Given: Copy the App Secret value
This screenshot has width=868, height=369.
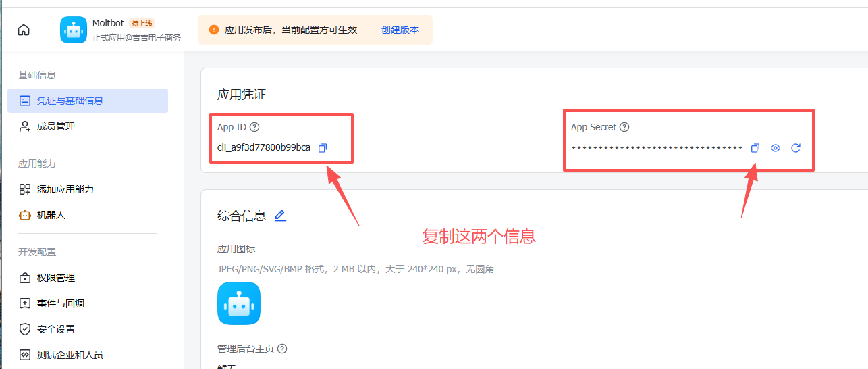Looking at the screenshot, I should (755, 148).
